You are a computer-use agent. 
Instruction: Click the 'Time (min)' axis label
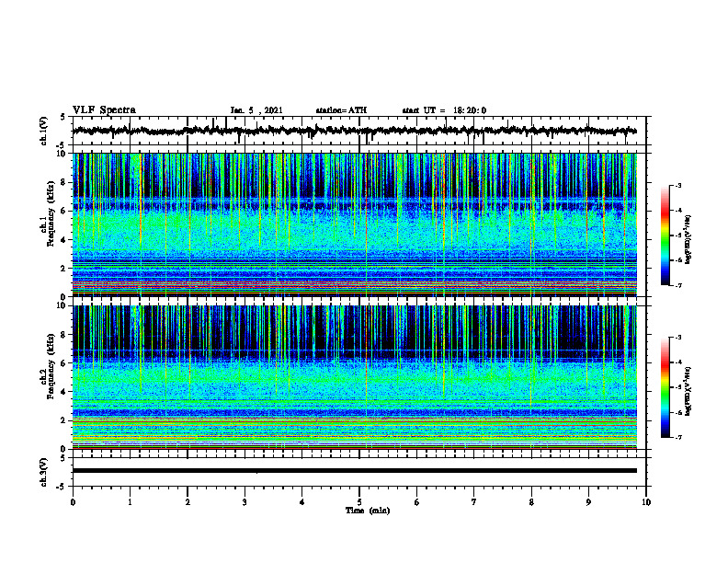368,511
